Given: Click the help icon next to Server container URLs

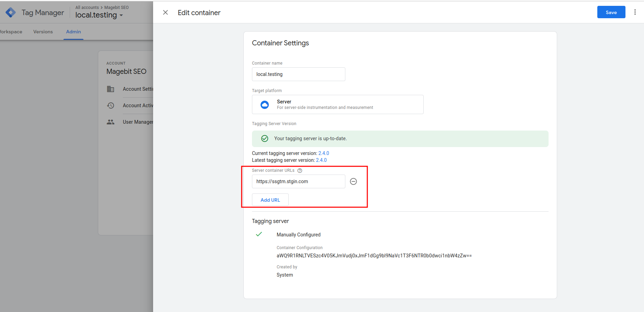Looking at the screenshot, I should 300,170.
